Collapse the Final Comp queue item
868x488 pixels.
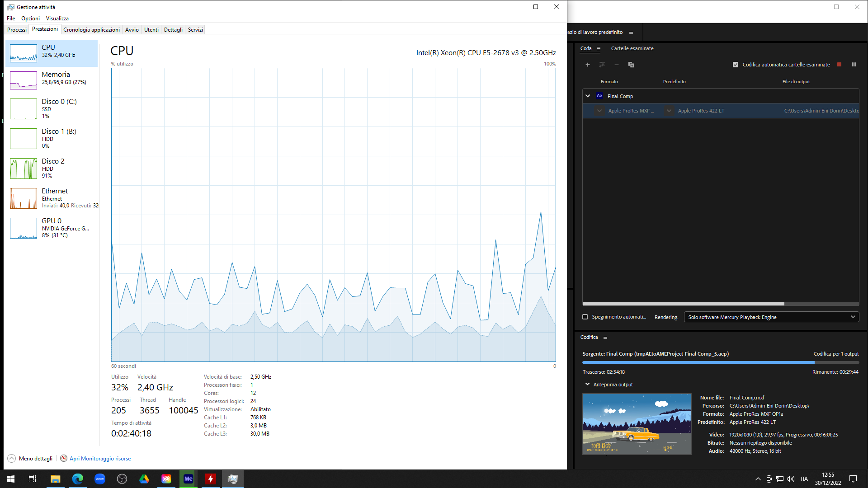tap(588, 96)
